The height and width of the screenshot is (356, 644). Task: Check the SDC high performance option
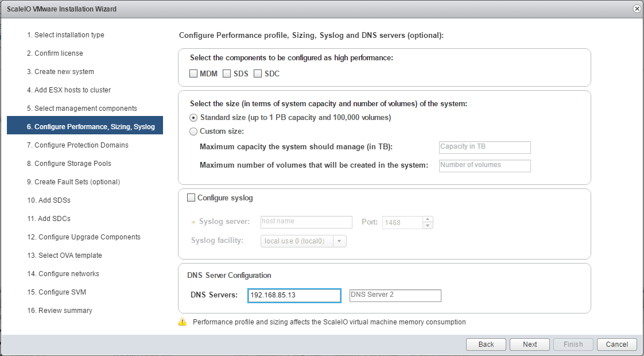tap(258, 73)
